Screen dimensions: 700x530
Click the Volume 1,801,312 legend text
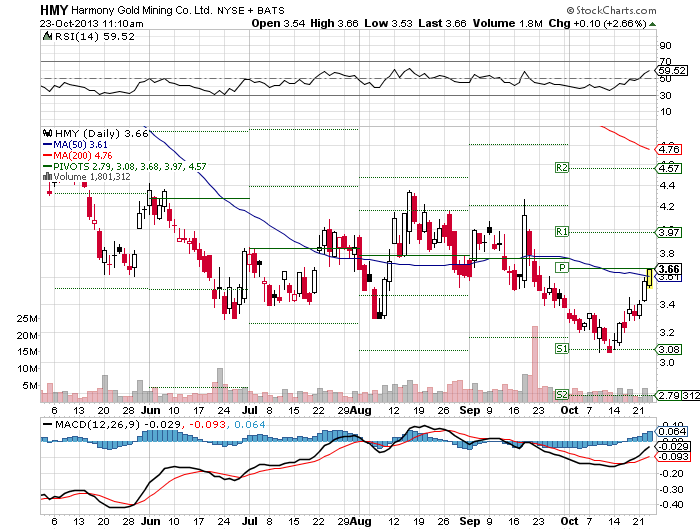click(92, 176)
